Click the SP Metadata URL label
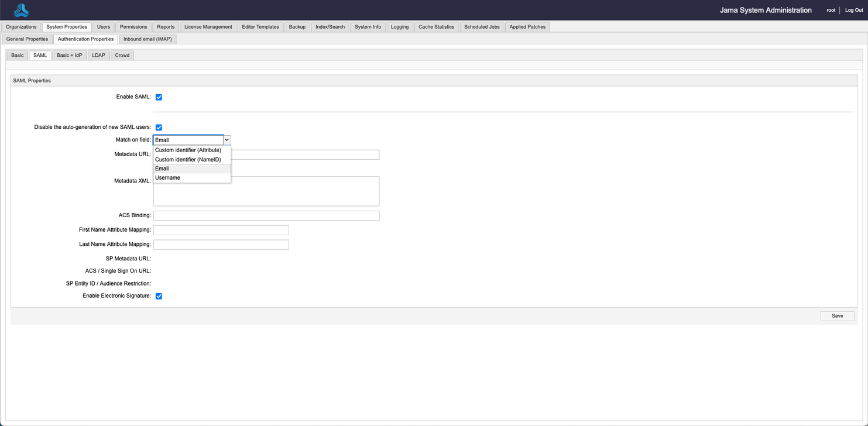Screen dimensions: 868x426 128,259
